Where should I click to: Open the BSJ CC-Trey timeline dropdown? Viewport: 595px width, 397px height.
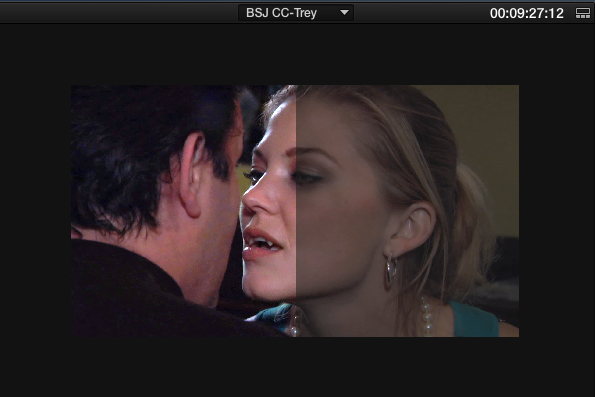pos(296,13)
